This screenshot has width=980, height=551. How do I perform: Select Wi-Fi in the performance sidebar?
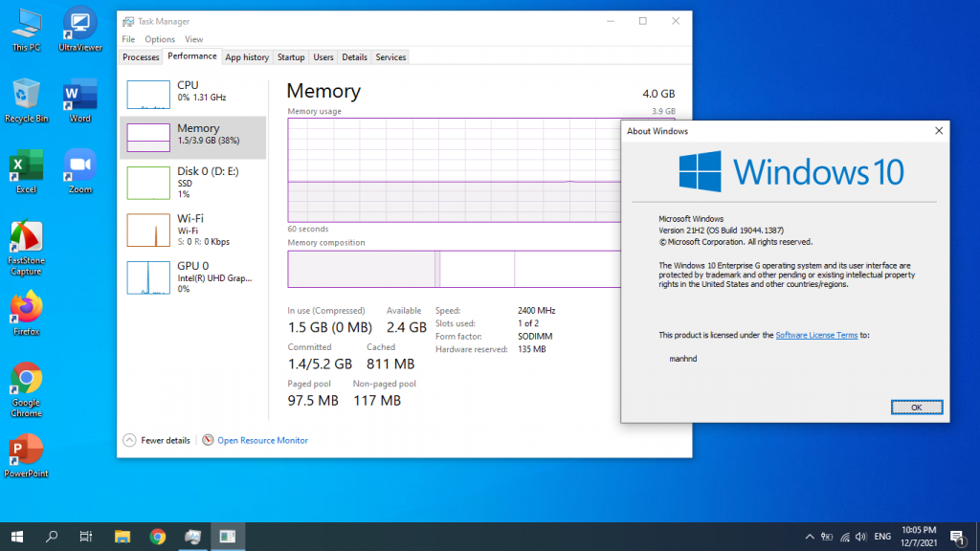click(193, 230)
